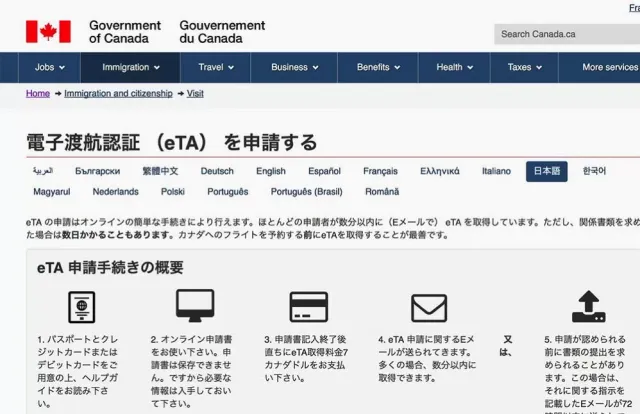This screenshot has width=640, height=414.
Task: Click the 電子渡航認証 (eTA) page heading
Action: (x=171, y=142)
